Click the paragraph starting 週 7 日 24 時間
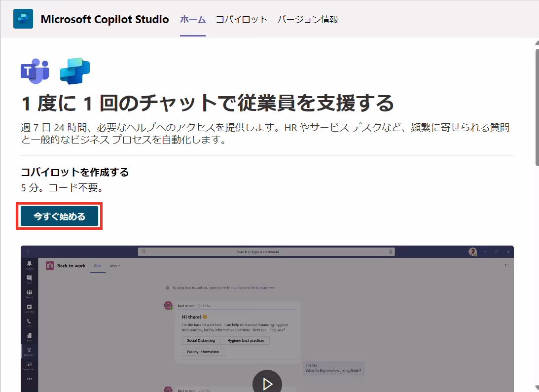Viewport: 539px width, 392px height. pyautogui.click(x=265, y=134)
